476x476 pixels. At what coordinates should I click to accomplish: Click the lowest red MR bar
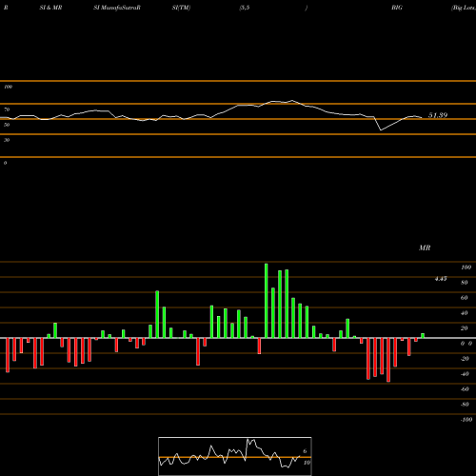point(388,360)
